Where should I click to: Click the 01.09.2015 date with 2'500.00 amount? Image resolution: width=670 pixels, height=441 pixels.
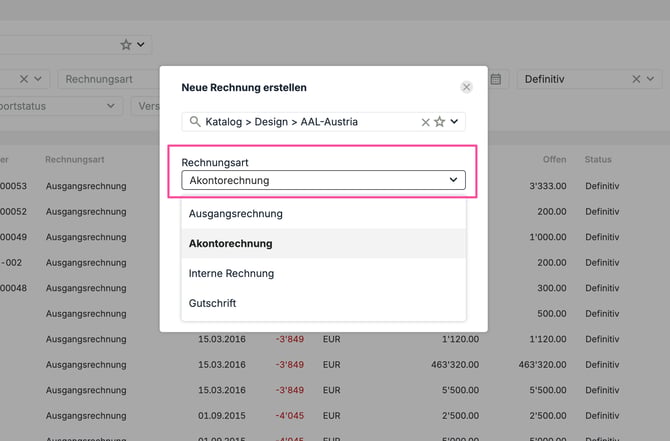222,415
